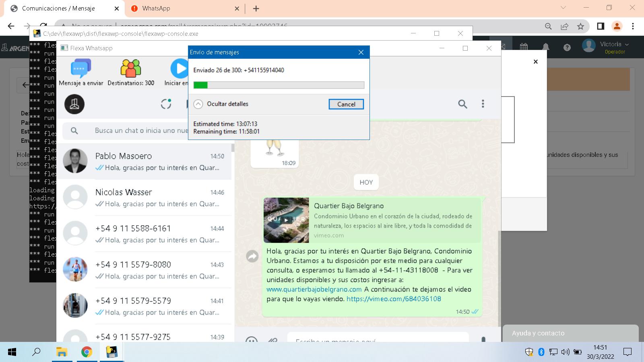This screenshot has height=362, width=644.
Task: Click the runner avatar for 5579-8080
Action: pos(75,269)
